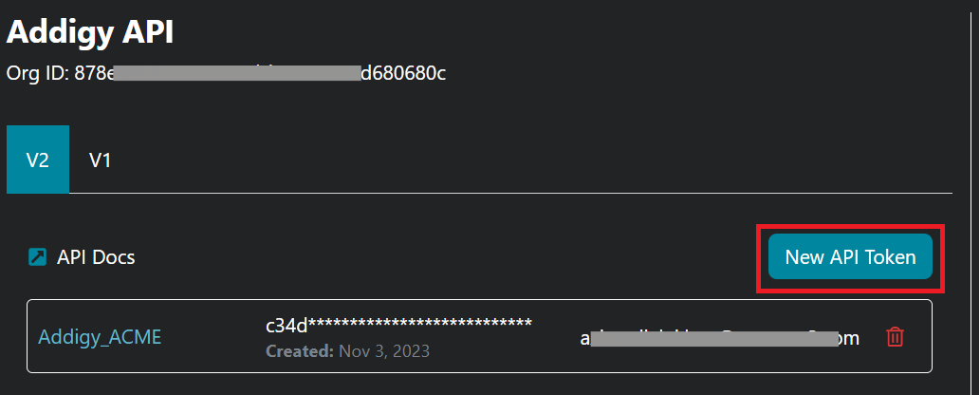
Task: Select the masked token value starting c34d
Action: pyautogui.click(x=398, y=325)
